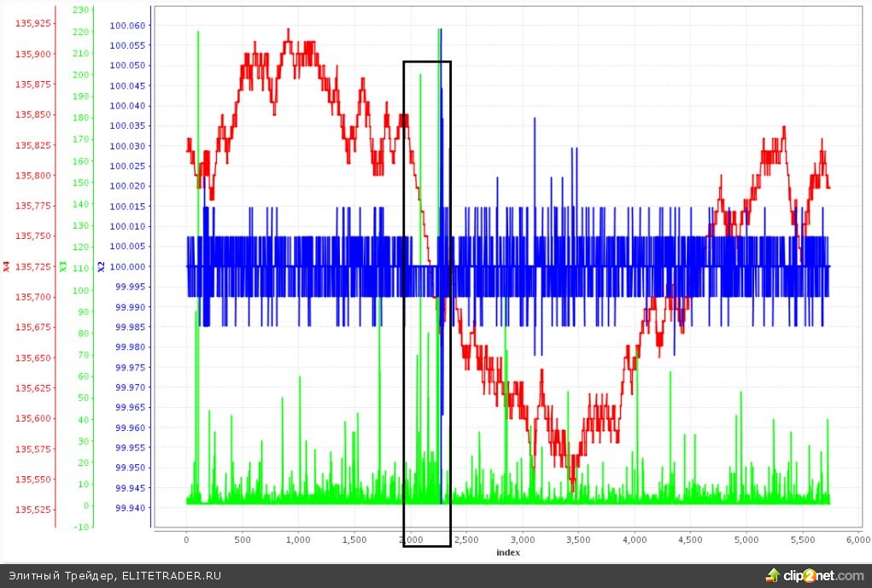Click the 100.000 tick on blue axis
Viewport: 872px width, 588px height.
pyautogui.click(x=127, y=266)
